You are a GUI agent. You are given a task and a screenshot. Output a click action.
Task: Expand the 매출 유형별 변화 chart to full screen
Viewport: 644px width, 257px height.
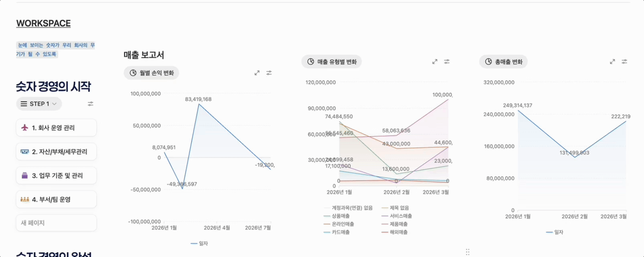pos(435,61)
